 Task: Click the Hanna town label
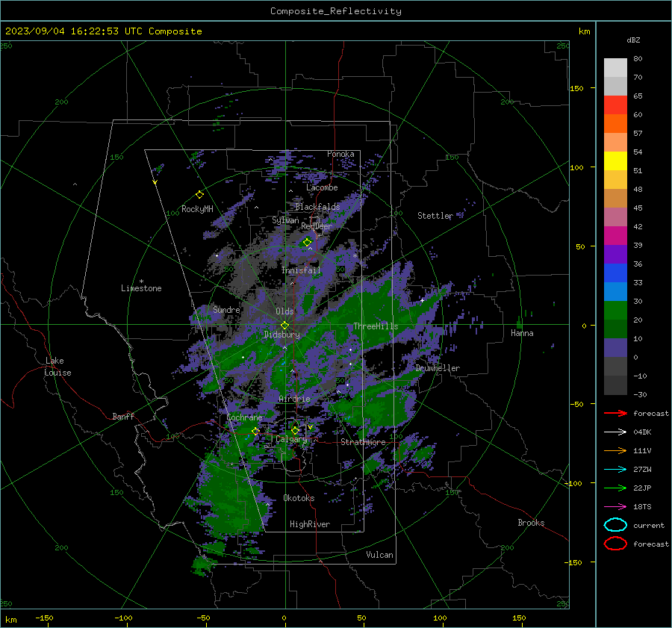click(x=522, y=333)
